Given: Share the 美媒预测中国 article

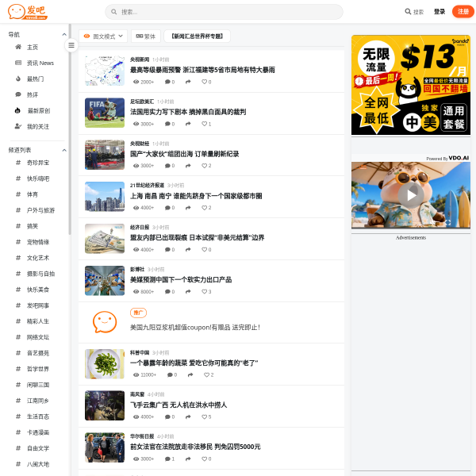Looking at the screenshot, I should pyautogui.click(x=188, y=292).
